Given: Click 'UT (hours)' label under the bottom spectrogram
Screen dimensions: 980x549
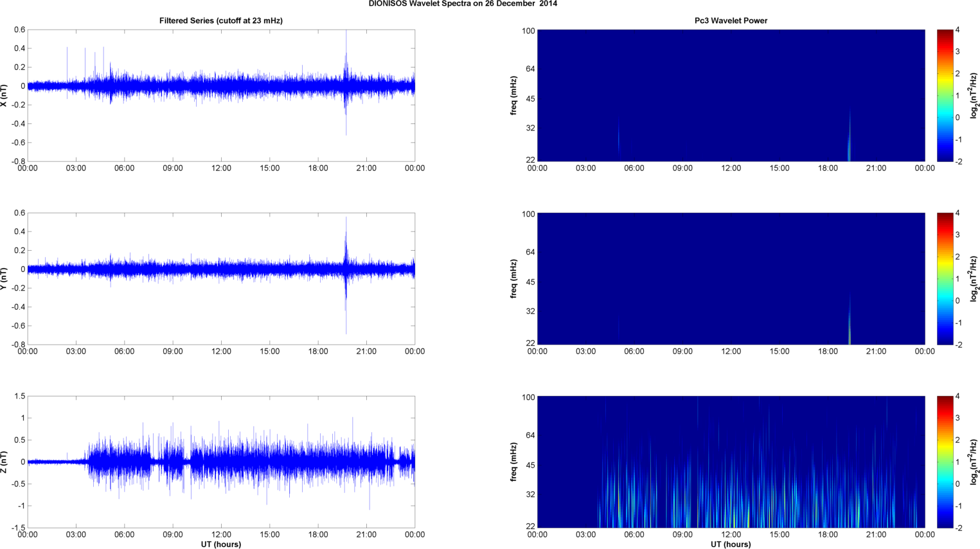Looking at the screenshot, I should coord(731,544).
